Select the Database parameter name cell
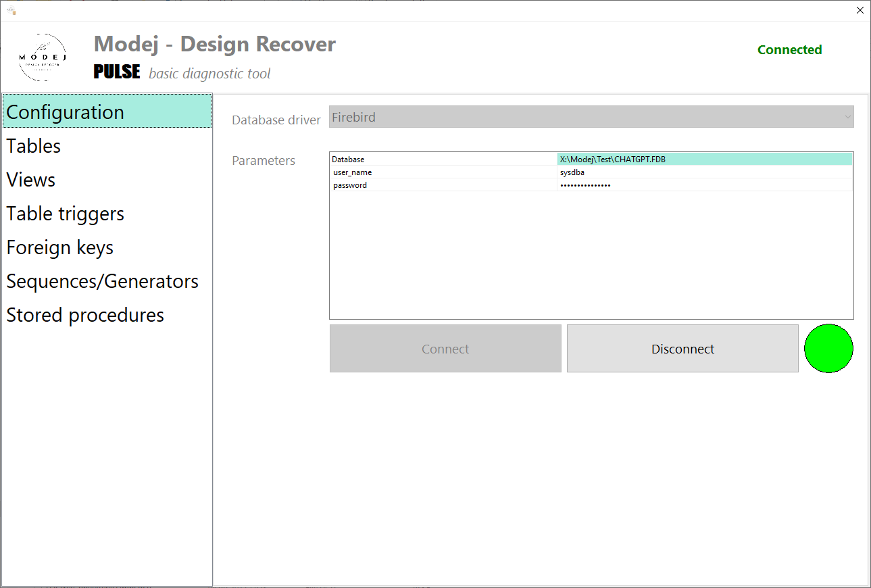Screen dimensions: 871x588 click(x=443, y=160)
